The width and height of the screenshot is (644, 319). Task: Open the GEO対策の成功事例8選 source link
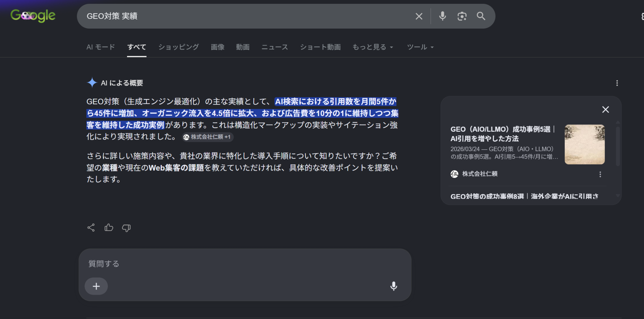tap(524, 196)
